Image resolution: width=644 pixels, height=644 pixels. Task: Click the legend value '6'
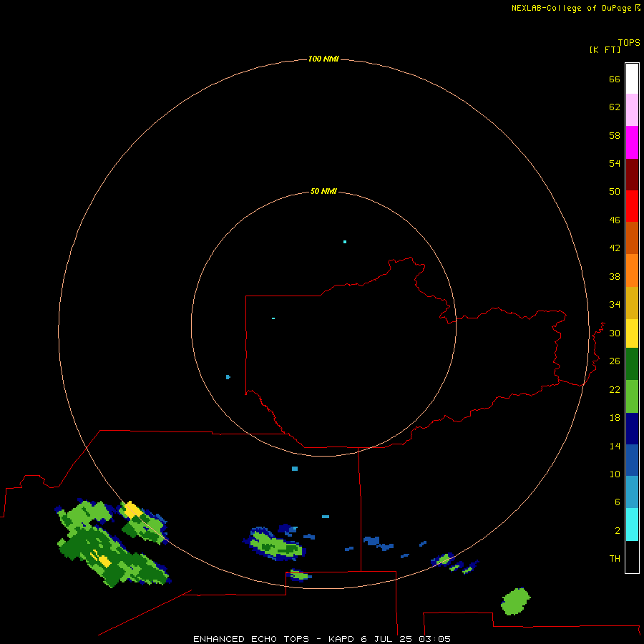tap(617, 502)
